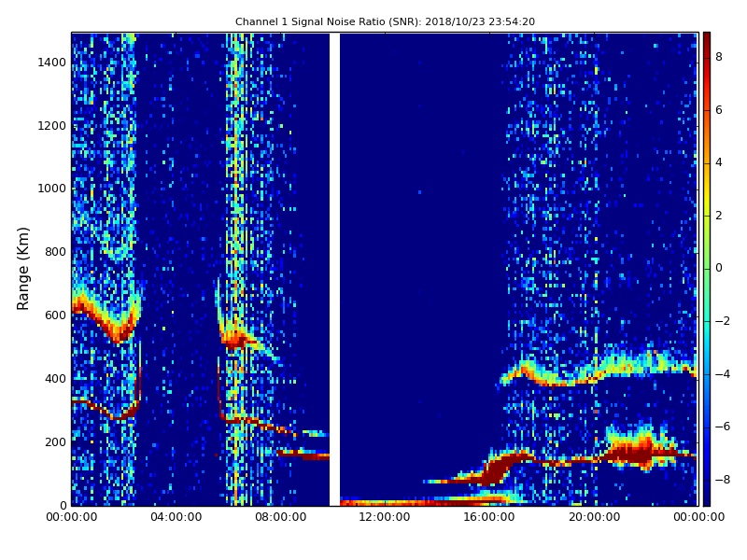The image size is (747, 560).
Task: Click the plot title showing Channel 1 SNR
Action: pyautogui.click(x=385, y=21)
